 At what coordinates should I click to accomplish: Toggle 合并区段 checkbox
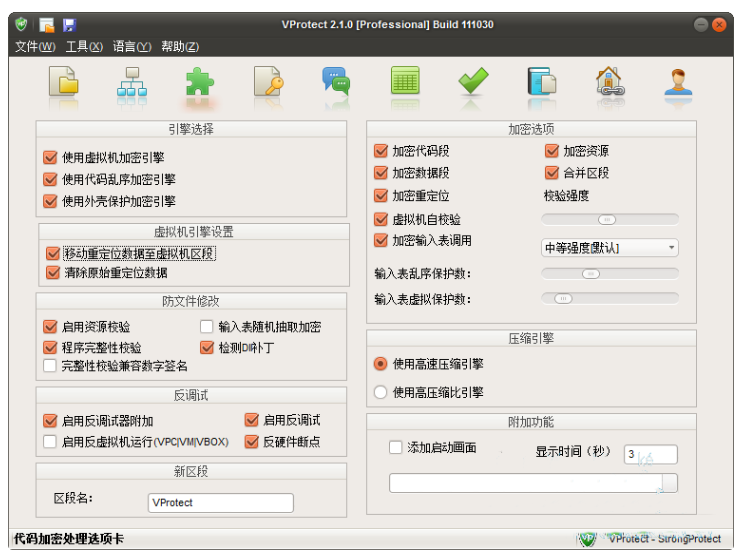pos(552,173)
